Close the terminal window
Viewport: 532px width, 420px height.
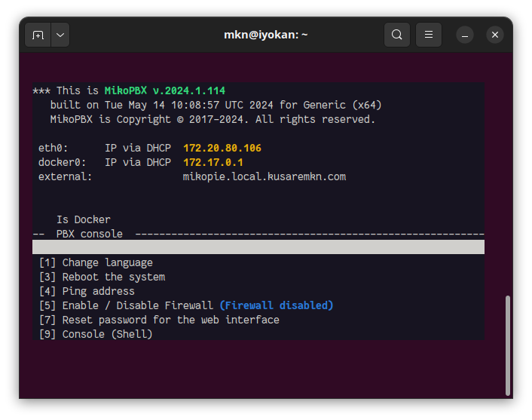point(494,35)
